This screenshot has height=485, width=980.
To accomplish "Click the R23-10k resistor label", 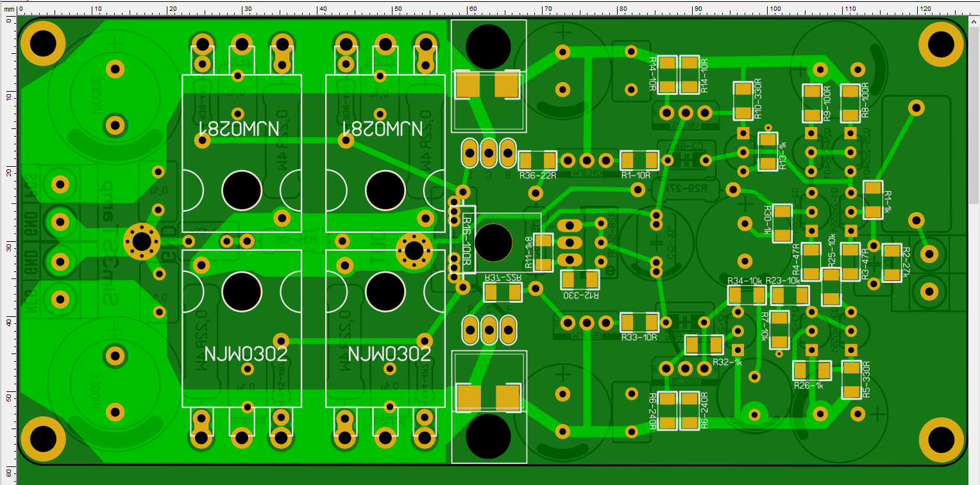I will [x=783, y=281].
